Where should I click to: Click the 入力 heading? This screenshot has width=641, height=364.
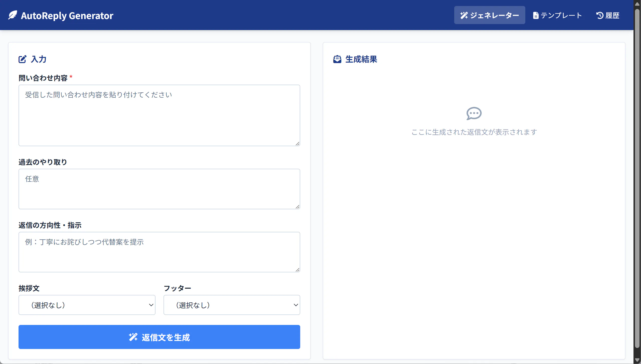click(x=39, y=59)
